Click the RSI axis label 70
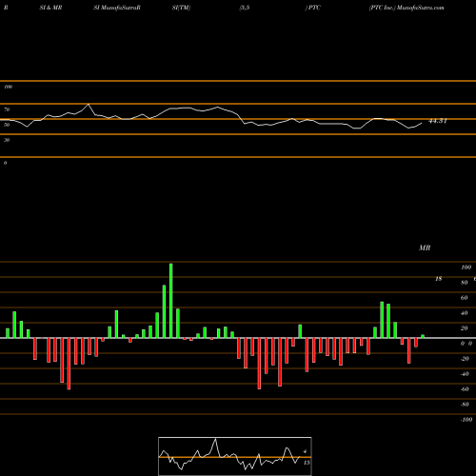Viewport: 476px width, 476px height. [x=7, y=109]
